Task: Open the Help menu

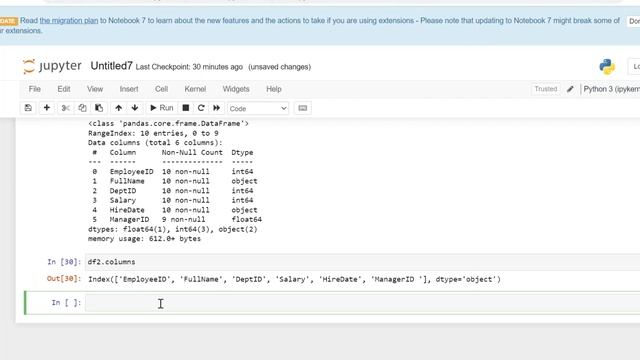Action: point(273,89)
